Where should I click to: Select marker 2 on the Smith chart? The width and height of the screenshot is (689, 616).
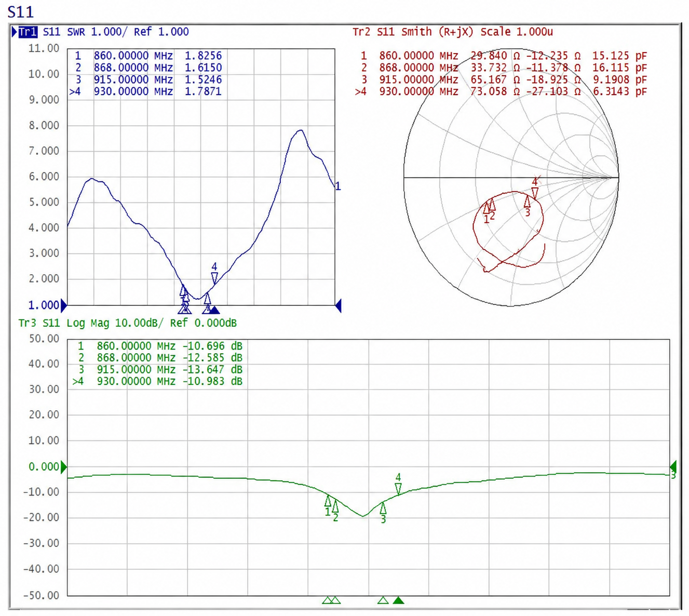pos(492,204)
